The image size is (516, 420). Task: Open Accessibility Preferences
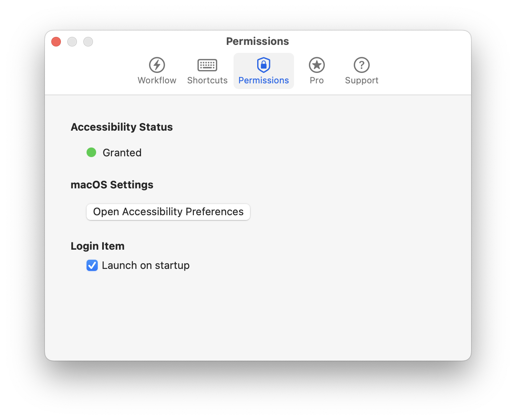tap(168, 212)
